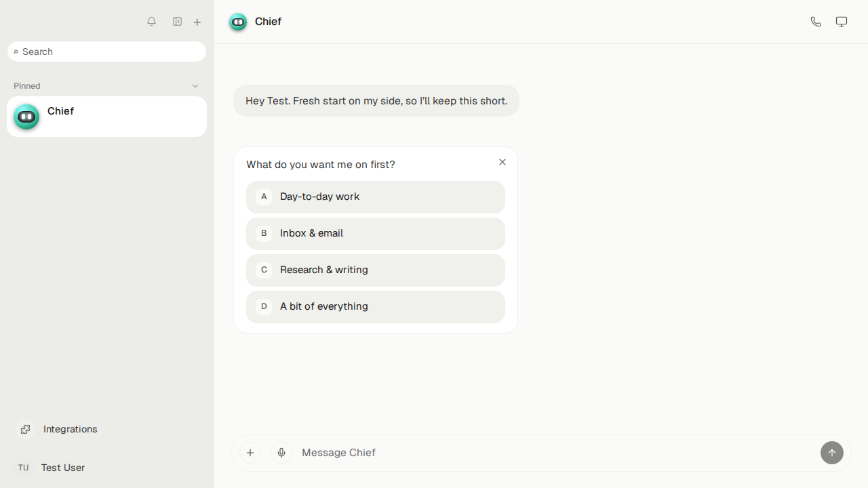Select option A Day-to-day work
The image size is (868, 488).
click(x=376, y=197)
